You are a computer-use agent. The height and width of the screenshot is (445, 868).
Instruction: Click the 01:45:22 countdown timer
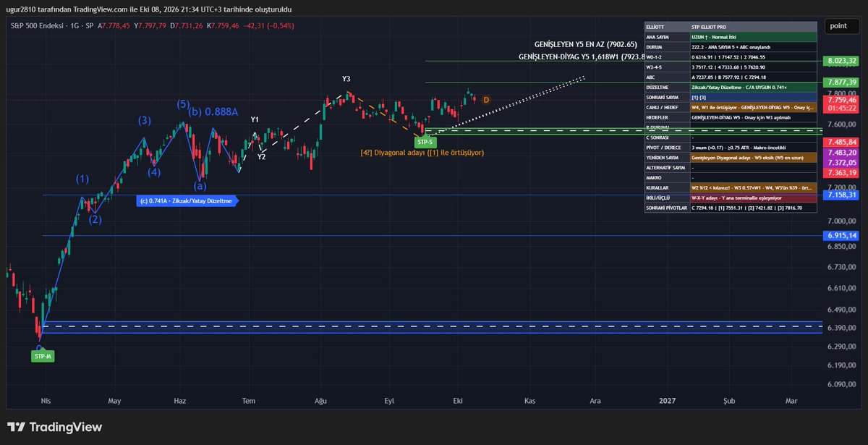click(842, 108)
